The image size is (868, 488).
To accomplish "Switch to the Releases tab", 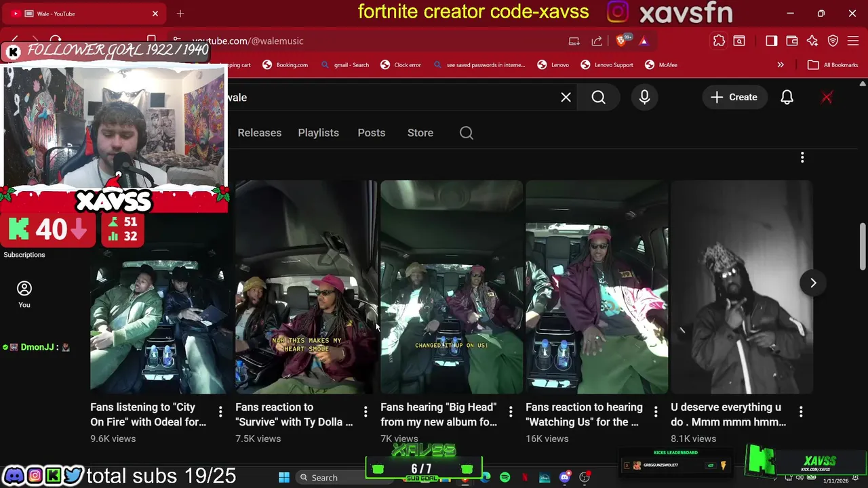I will pyautogui.click(x=260, y=133).
